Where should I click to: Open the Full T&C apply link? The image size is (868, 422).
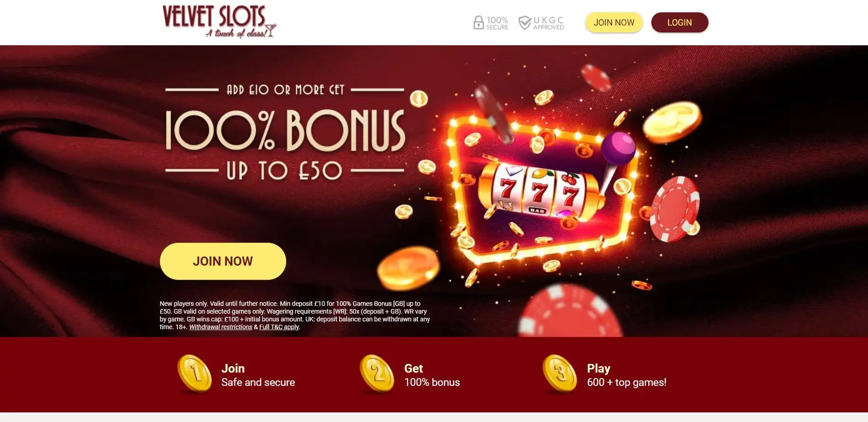click(x=279, y=327)
